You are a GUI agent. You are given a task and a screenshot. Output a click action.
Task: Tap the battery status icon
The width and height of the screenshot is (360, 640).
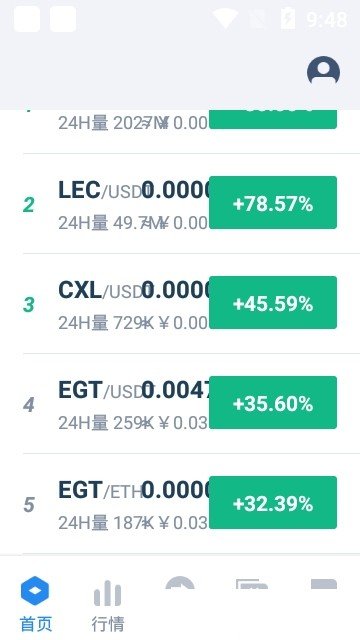pos(288,19)
